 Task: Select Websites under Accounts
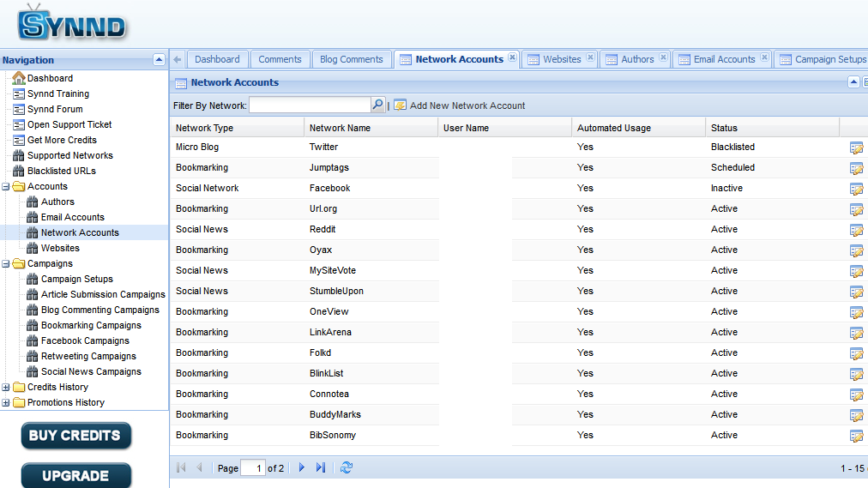[53, 248]
